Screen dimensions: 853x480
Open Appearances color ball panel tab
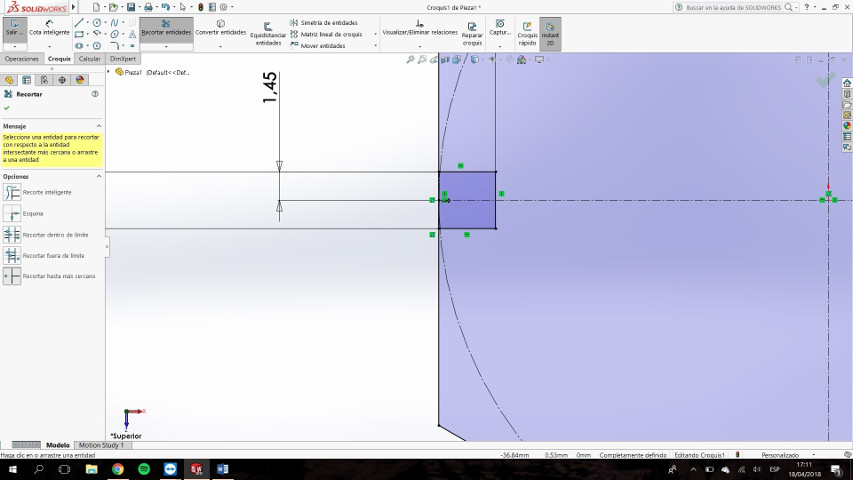(80, 80)
